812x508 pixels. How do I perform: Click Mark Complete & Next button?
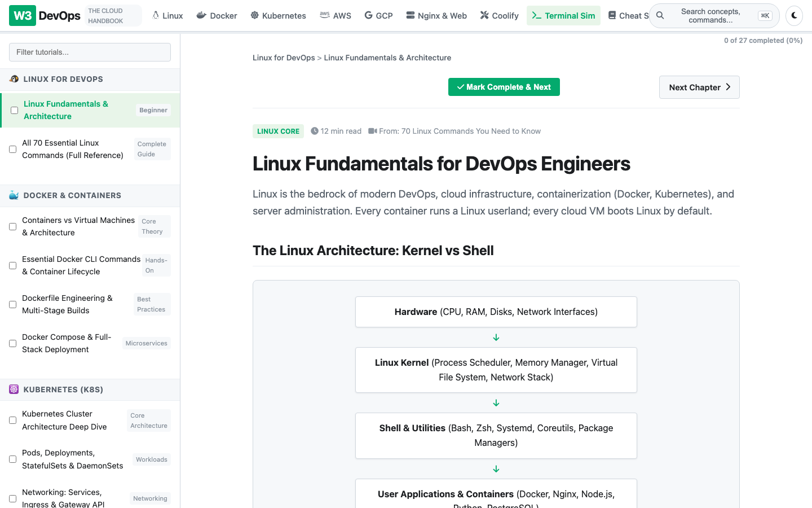(504, 87)
